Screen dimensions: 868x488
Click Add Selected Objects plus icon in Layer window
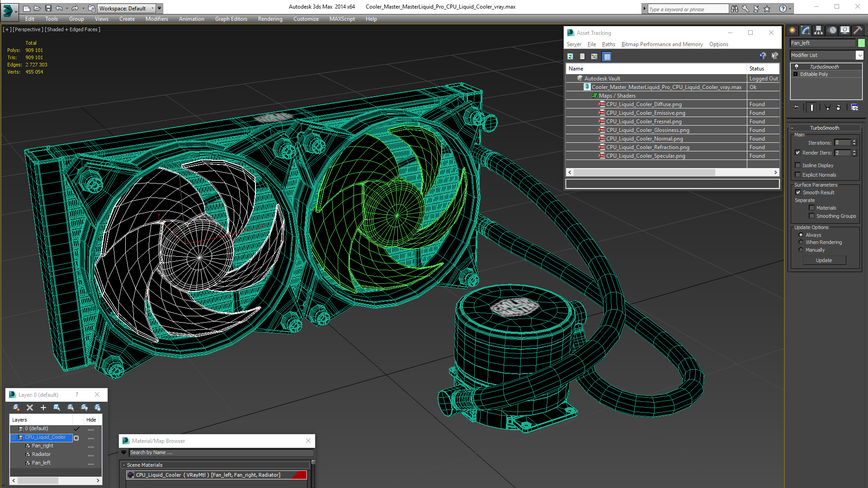point(43,408)
